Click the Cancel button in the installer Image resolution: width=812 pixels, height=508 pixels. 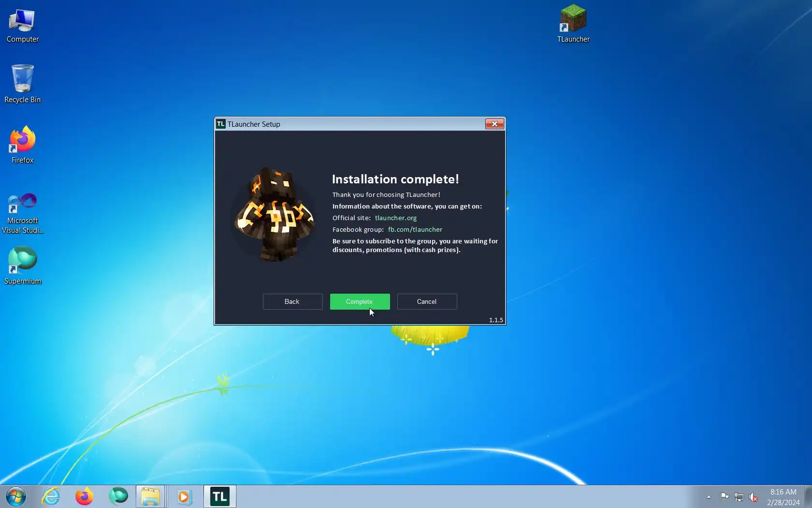coord(427,301)
